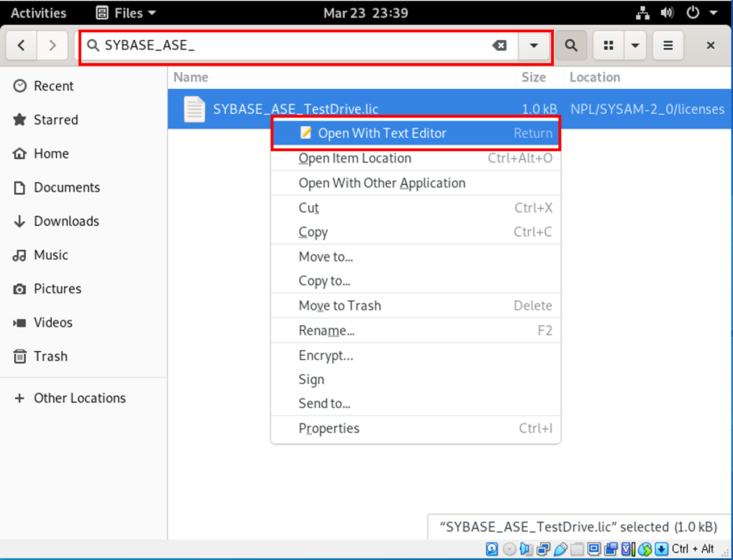Click the Recent clock icon in sidebar
The height and width of the screenshot is (560, 733).
[x=20, y=86]
